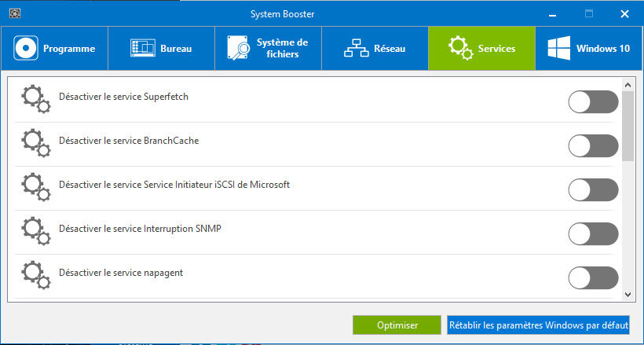The width and height of the screenshot is (644, 345).
Task: Open the Programme tab
Action: click(x=55, y=49)
